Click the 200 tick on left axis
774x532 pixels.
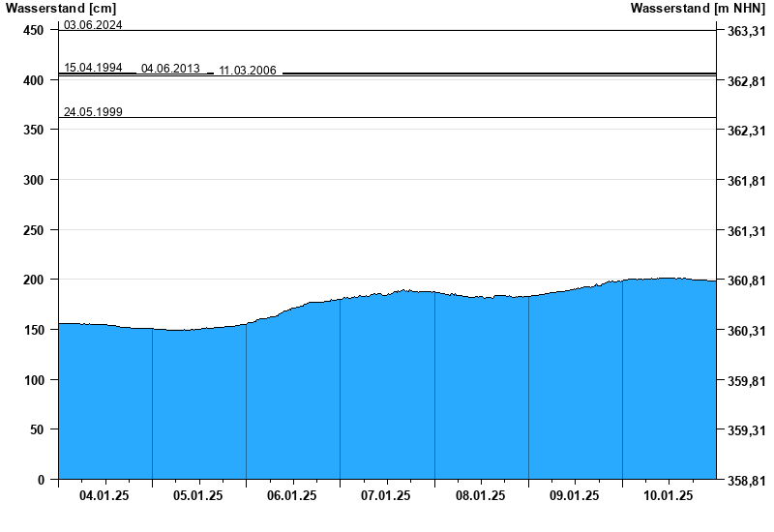[34, 280]
